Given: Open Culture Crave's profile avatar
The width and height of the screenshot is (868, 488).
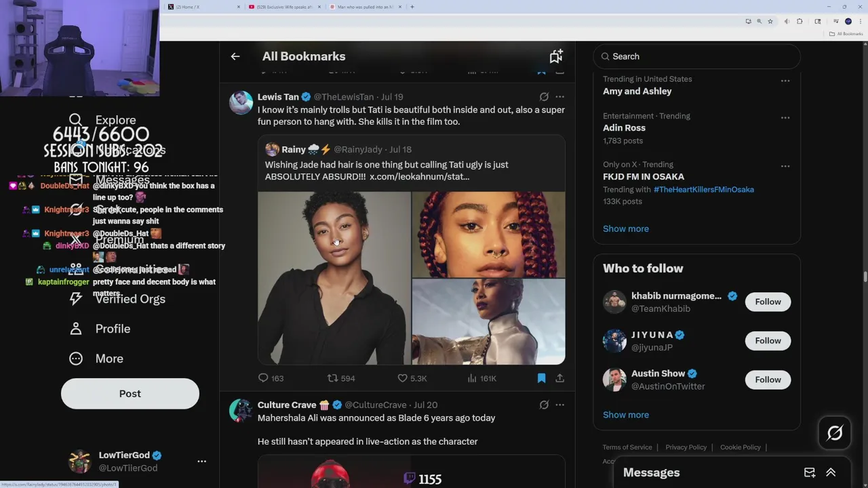Looking at the screenshot, I should pyautogui.click(x=241, y=411).
